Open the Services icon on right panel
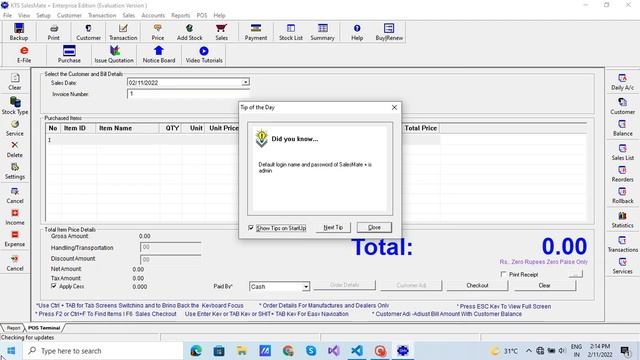Screen dimensions: 640x360 pos(622,266)
